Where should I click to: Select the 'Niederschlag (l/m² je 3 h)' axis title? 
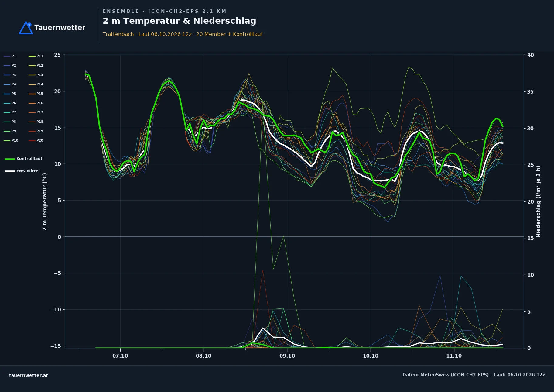[x=538, y=201]
